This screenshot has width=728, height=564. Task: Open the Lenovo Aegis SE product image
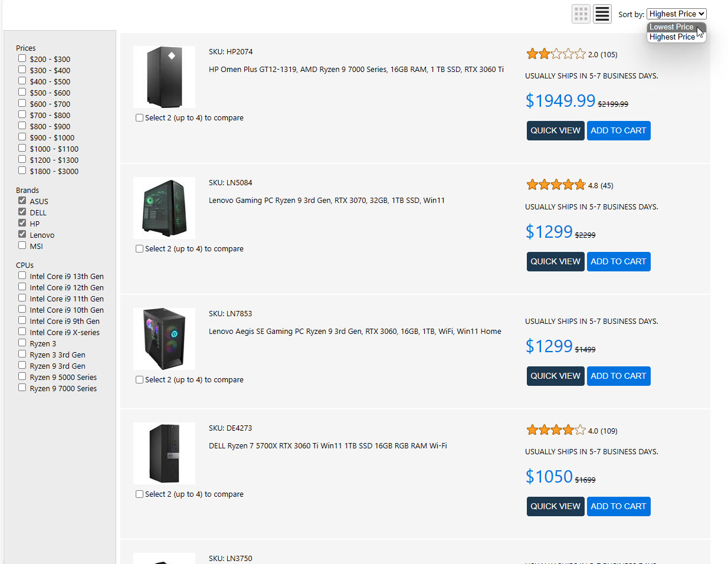[164, 339]
